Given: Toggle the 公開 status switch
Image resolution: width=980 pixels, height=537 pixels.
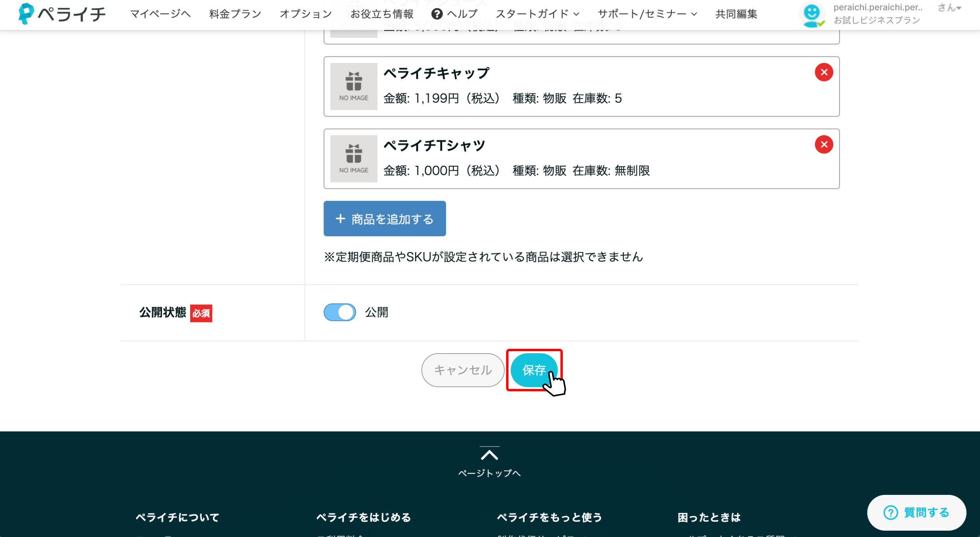Looking at the screenshot, I should (x=340, y=312).
